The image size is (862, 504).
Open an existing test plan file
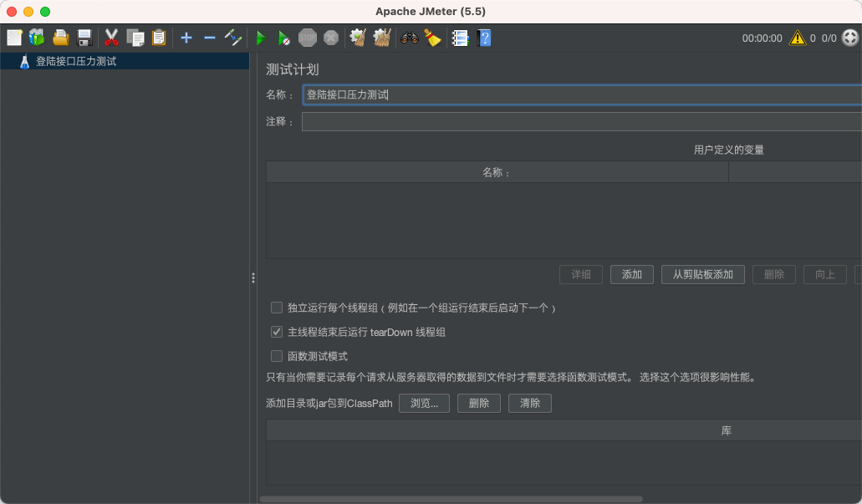[x=59, y=37]
